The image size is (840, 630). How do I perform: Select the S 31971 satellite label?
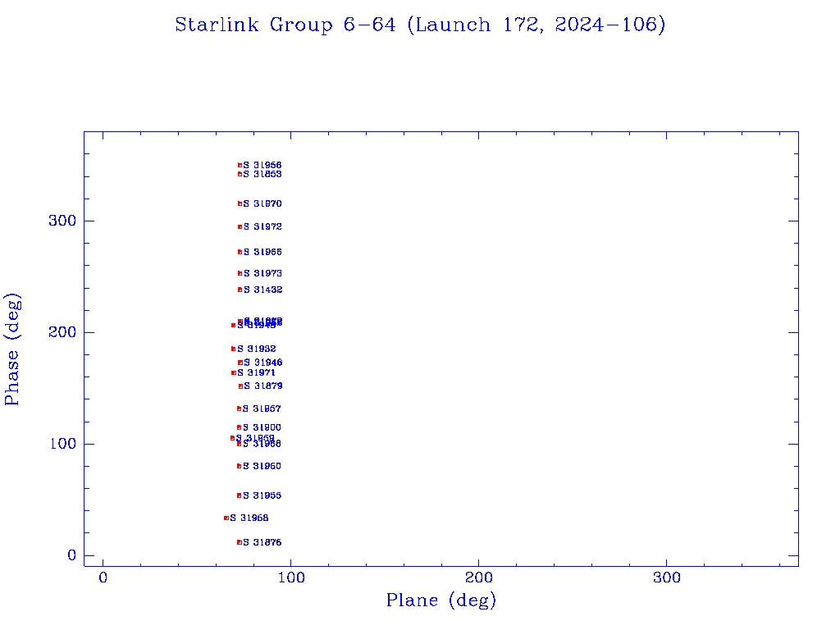257,373
